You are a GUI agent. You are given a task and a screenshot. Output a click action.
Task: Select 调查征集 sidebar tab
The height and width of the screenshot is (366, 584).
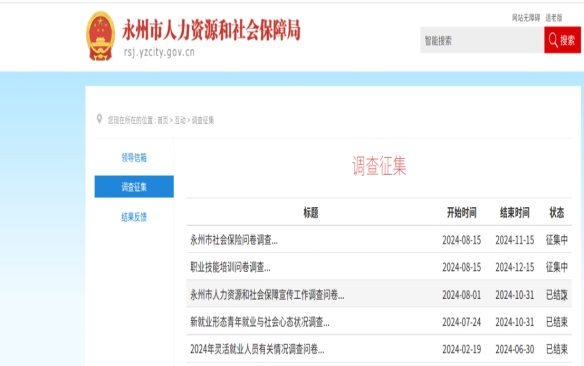(134, 187)
